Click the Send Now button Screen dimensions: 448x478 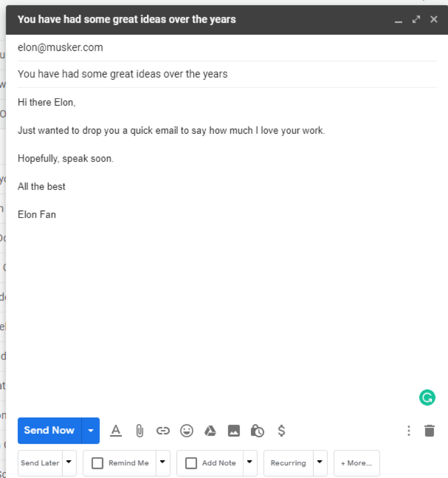click(49, 431)
